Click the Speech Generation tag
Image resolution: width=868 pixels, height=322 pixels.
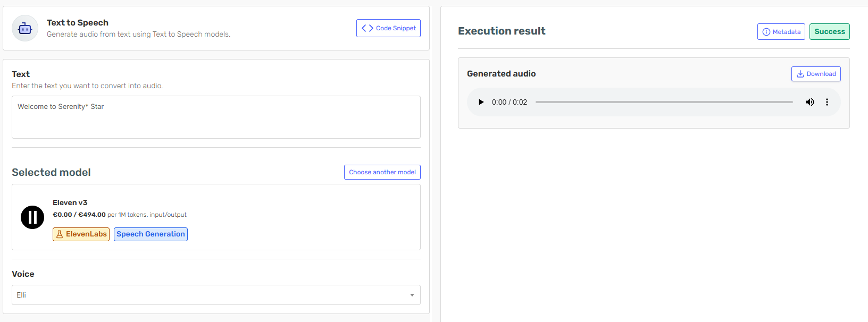[x=151, y=234]
